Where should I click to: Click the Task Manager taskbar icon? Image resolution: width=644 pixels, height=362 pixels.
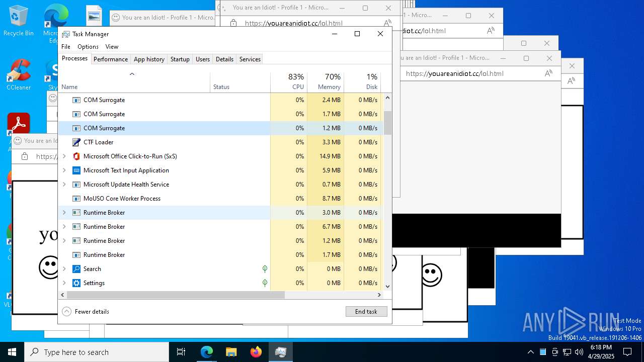pos(281,352)
